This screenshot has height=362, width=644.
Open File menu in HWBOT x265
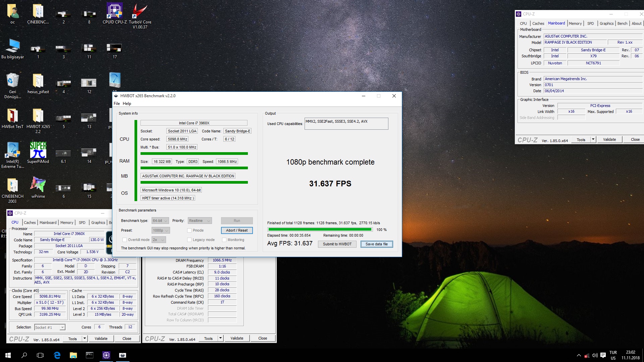pos(117,104)
